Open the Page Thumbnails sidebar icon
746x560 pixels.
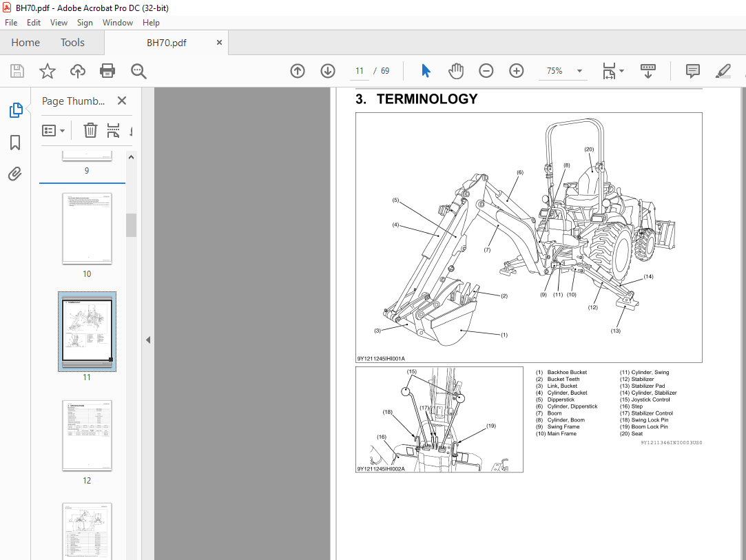[x=16, y=110]
